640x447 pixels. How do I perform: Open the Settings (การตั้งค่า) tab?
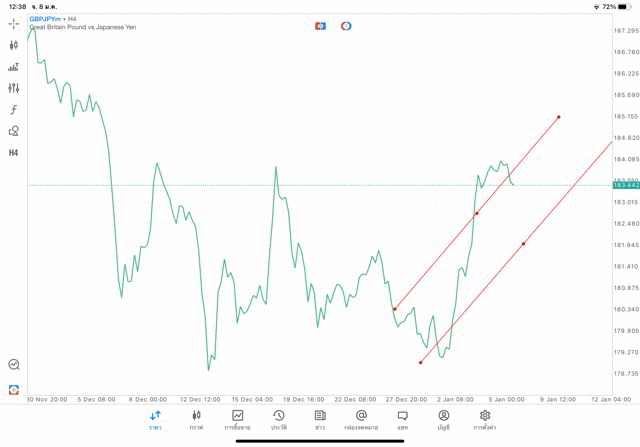pos(485,419)
